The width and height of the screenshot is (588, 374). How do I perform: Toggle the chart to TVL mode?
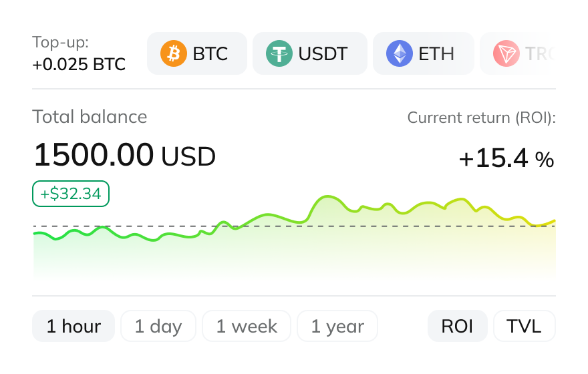tap(525, 326)
